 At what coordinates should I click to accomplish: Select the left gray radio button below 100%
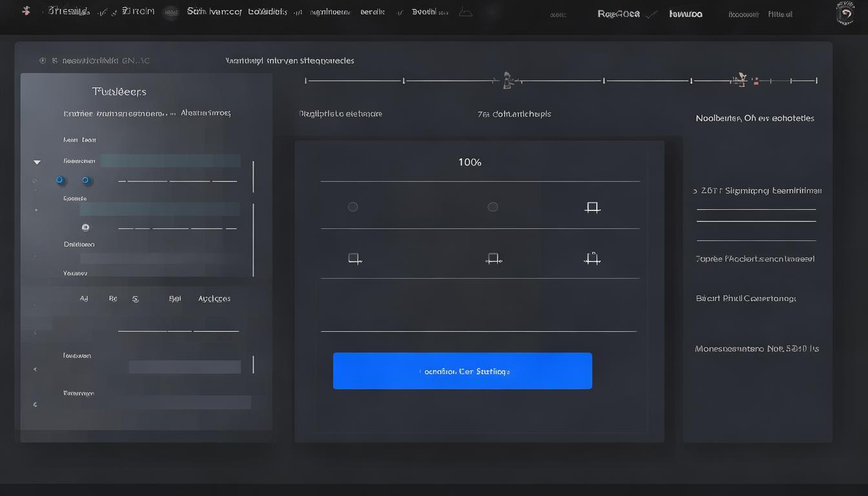coord(353,207)
